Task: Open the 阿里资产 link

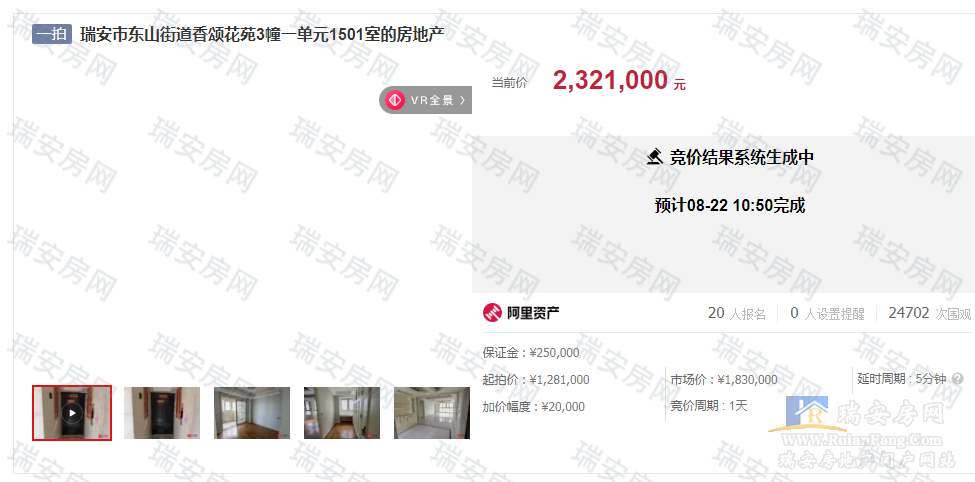Action: (x=521, y=313)
